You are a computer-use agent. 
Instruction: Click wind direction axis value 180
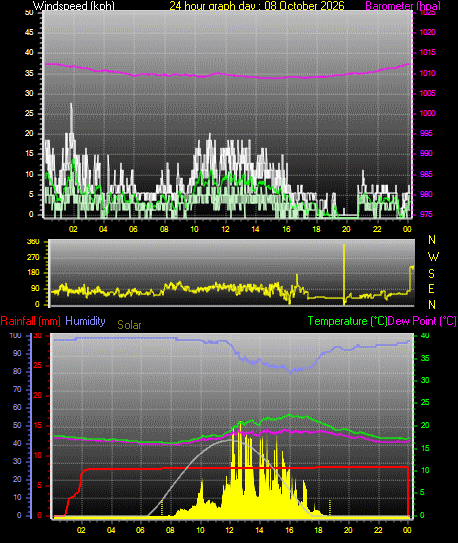(x=34, y=273)
